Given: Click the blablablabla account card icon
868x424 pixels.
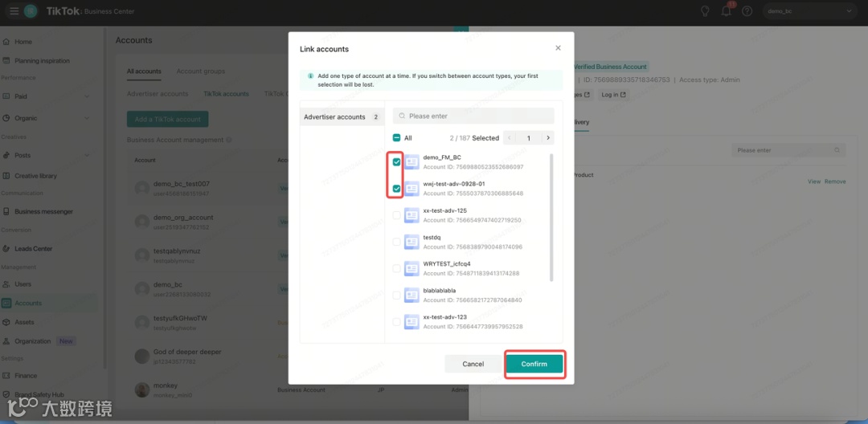Looking at the screenshot, I should point(411,296).
